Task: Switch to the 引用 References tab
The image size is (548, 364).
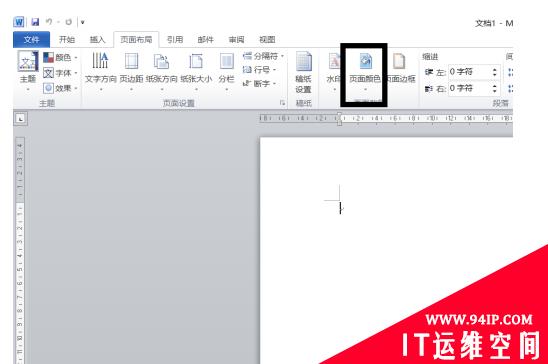Action: tap(175, 39)
